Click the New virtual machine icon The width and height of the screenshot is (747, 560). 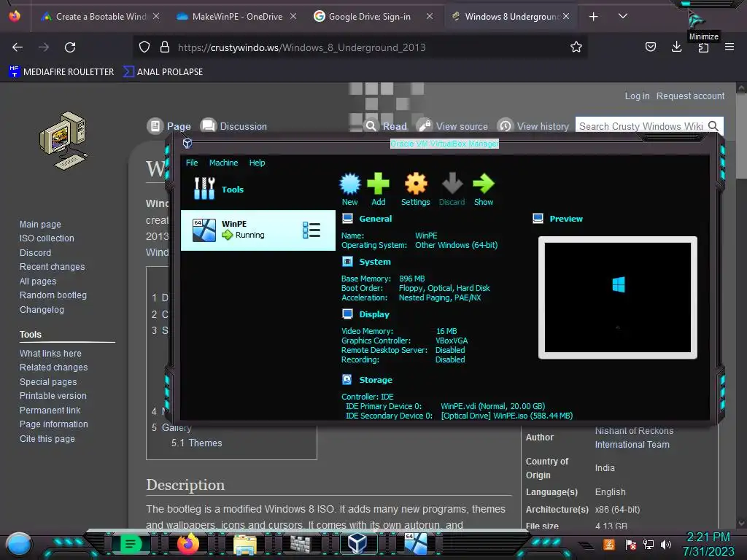(350, 184)
